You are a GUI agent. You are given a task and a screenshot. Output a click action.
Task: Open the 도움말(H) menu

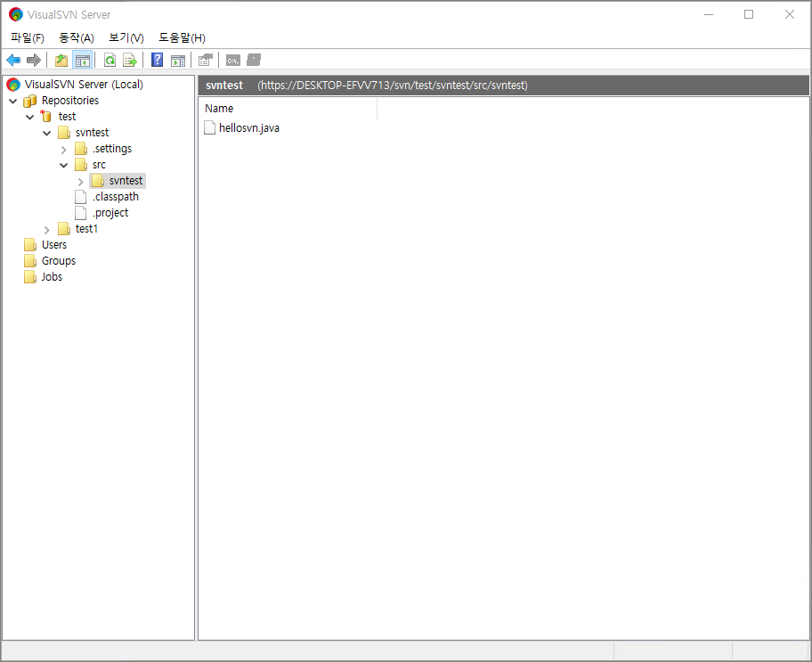click(182, 37)
